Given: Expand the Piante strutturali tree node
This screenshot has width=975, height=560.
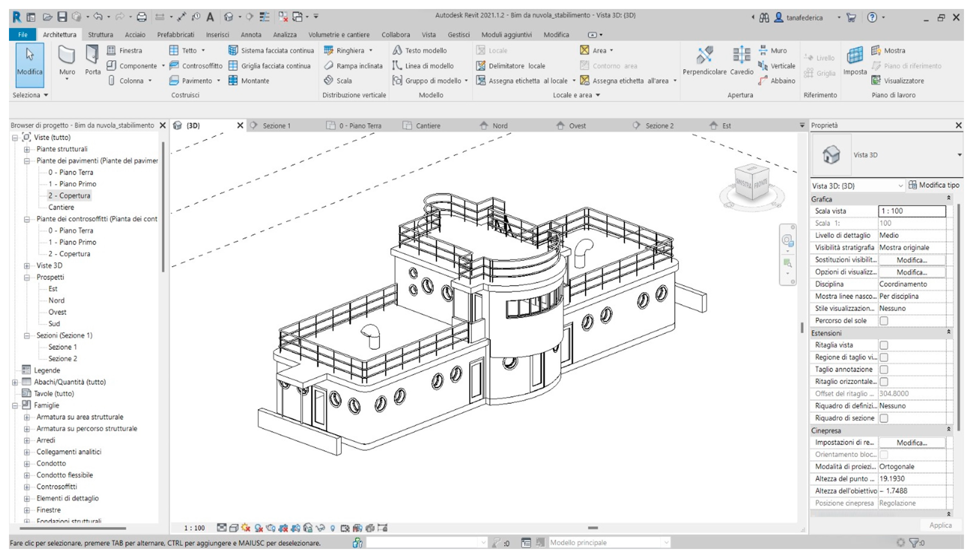Looking at the screenshot, I should [27, 149].
